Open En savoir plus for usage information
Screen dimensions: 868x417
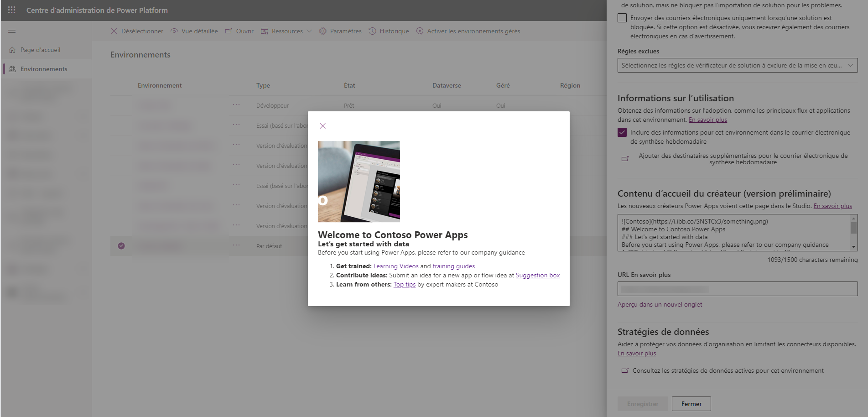point(708,120)
